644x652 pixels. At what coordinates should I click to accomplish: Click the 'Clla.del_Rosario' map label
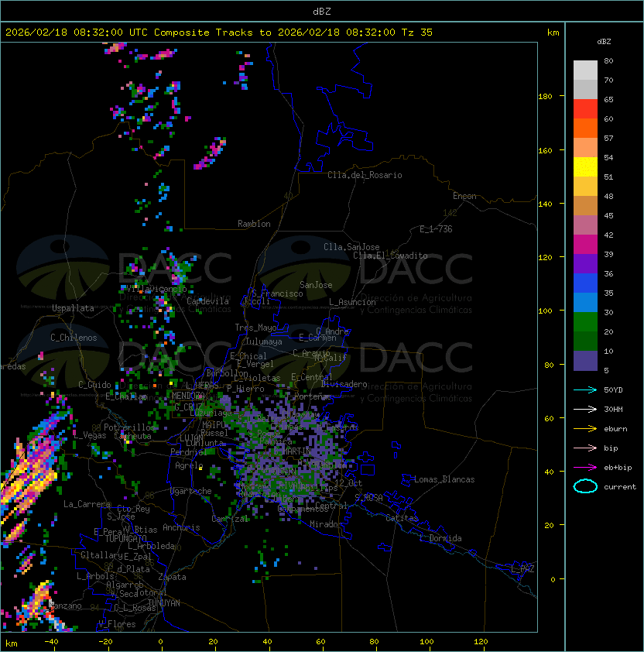click(x=365, y=175)
